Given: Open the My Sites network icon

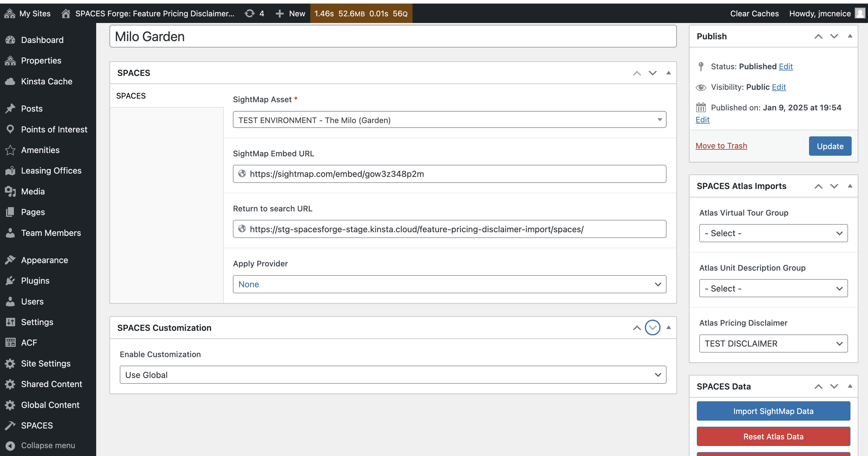Looking at the screenshot, I should 10,14.
